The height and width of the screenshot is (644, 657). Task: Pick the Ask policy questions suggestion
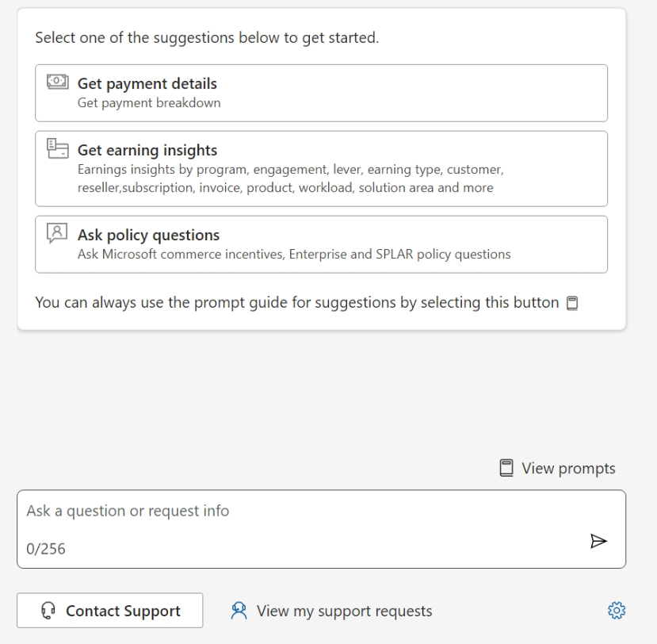pos(321,244)
